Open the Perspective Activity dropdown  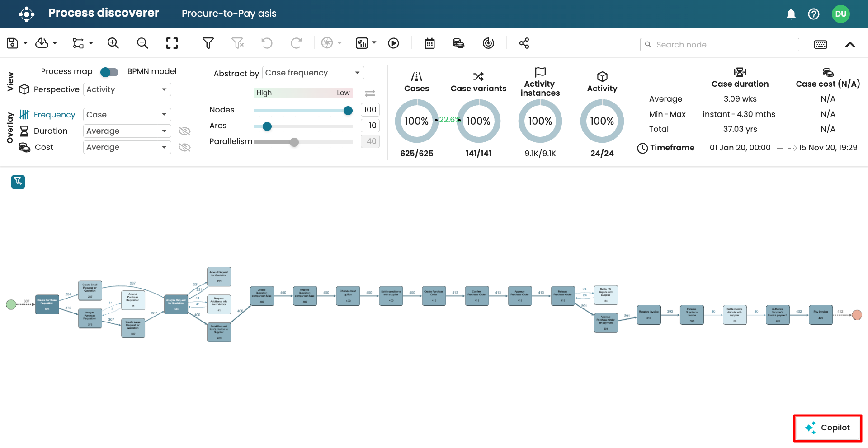tap(127, 89)
